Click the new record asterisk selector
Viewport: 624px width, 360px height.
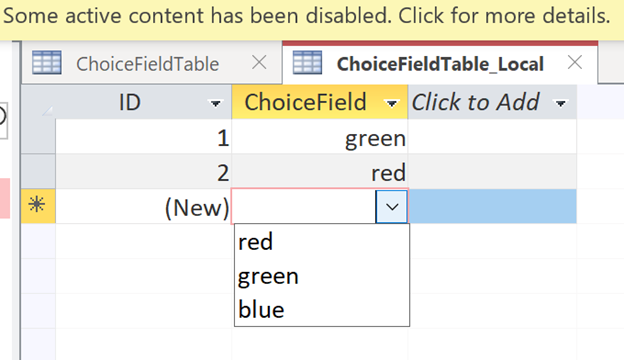(x=38, y=206)
